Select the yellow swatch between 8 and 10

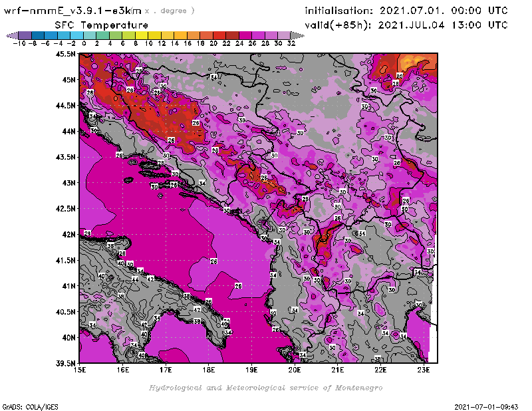click(x=142, y=36)
